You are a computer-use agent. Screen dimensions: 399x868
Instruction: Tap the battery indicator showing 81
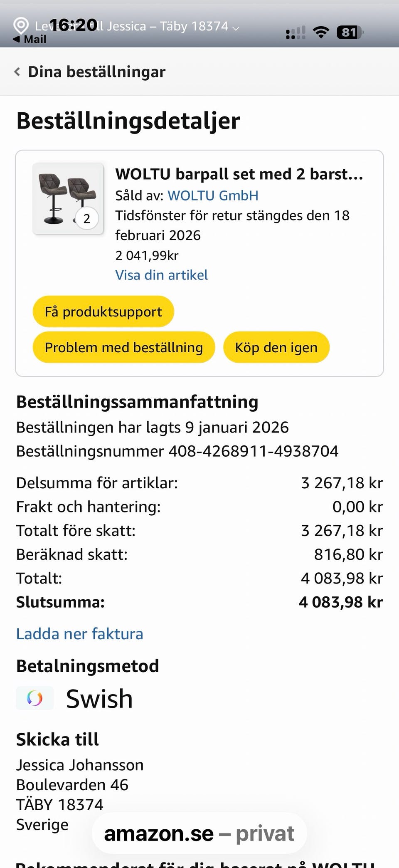pos(350,32)
